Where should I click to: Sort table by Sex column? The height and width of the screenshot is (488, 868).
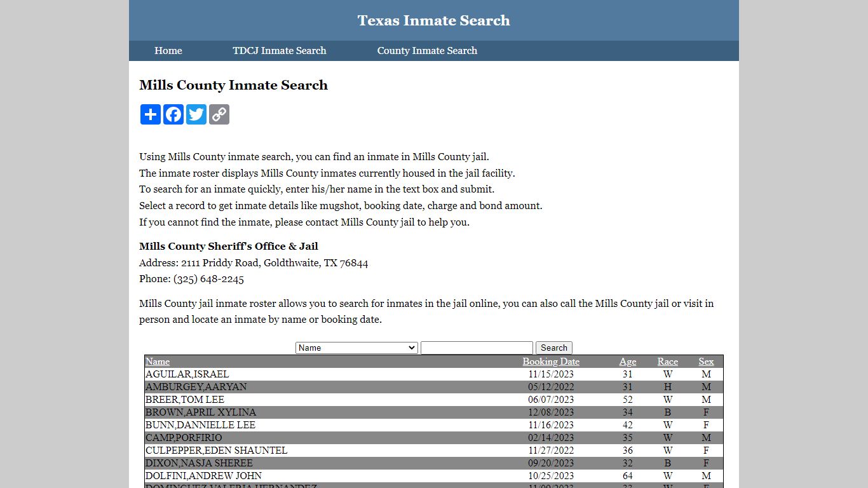click(706, 362)
